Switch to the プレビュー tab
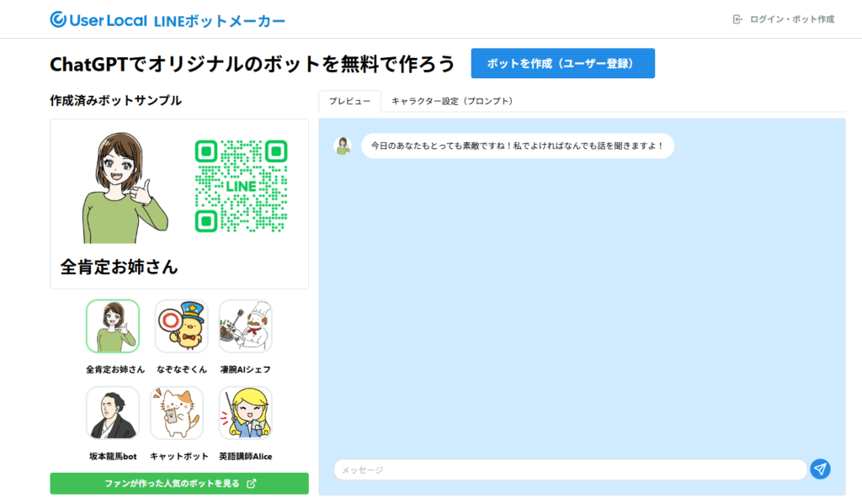 coord(349,101)
